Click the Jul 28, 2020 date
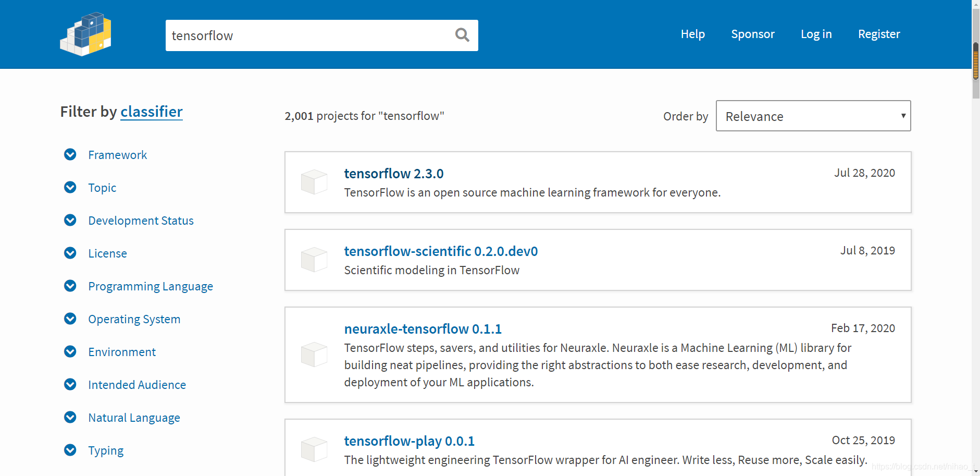Screen dimensions: 980x476 [x=864, y=173]
